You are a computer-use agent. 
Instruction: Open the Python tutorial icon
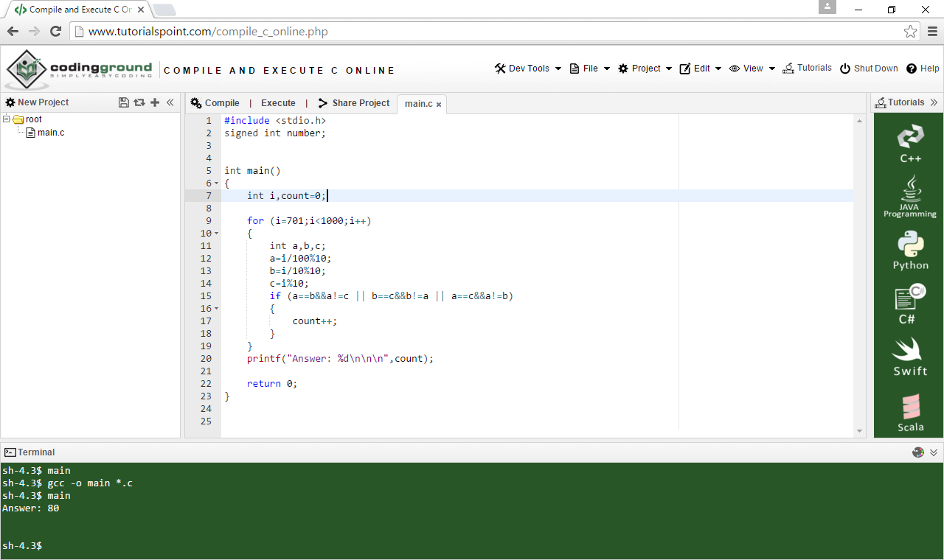pos(910,251)
